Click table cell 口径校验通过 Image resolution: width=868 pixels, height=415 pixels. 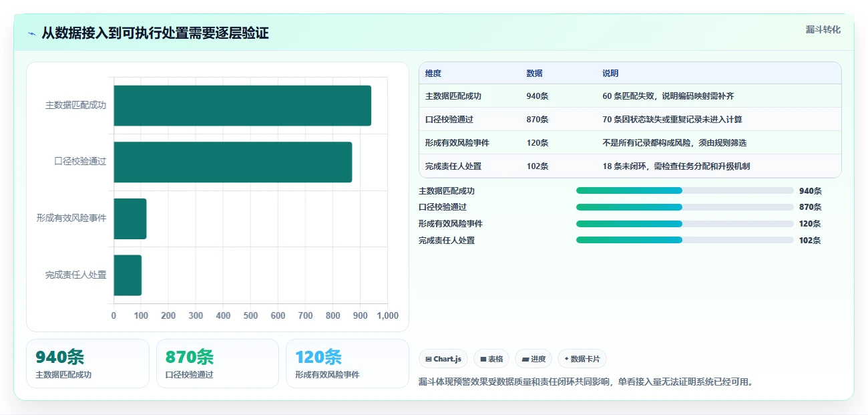tap(449, 120)
